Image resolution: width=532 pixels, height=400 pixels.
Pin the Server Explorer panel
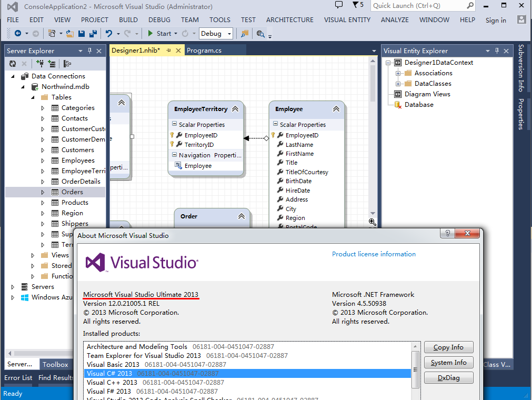[x=89, y=51]
